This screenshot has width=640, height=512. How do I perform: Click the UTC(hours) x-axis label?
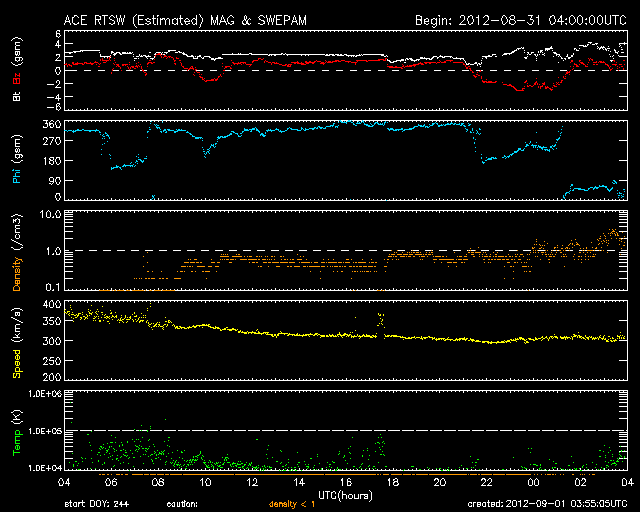[345, 496]
